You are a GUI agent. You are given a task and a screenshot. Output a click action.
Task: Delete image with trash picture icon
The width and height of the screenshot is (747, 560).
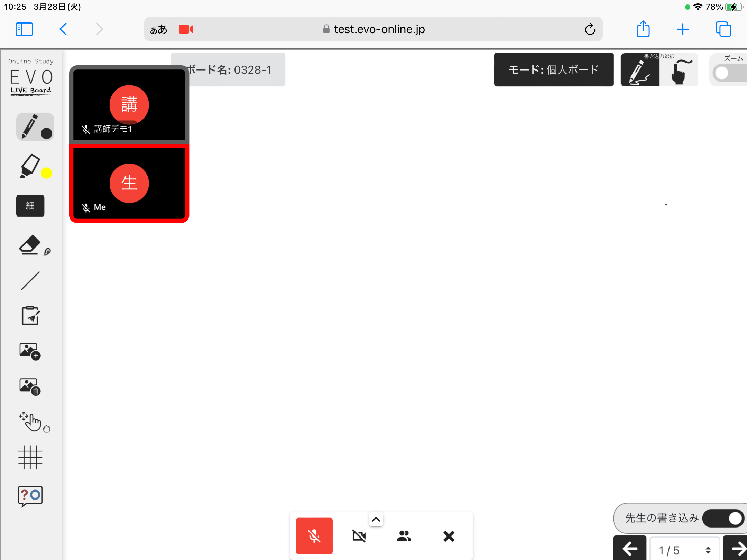coord(30,386)
